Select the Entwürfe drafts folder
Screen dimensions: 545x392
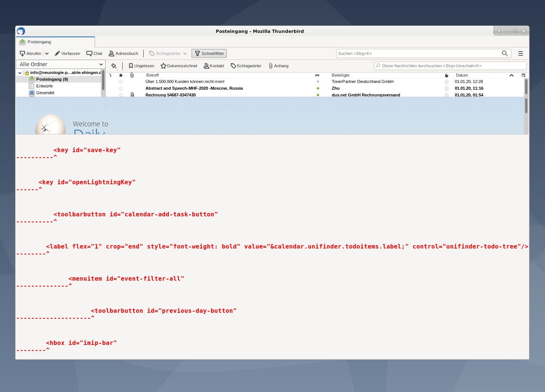pos(44,86)
